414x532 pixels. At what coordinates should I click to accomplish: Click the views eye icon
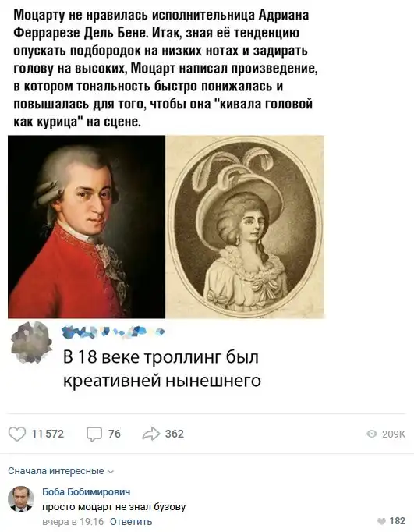372,434
